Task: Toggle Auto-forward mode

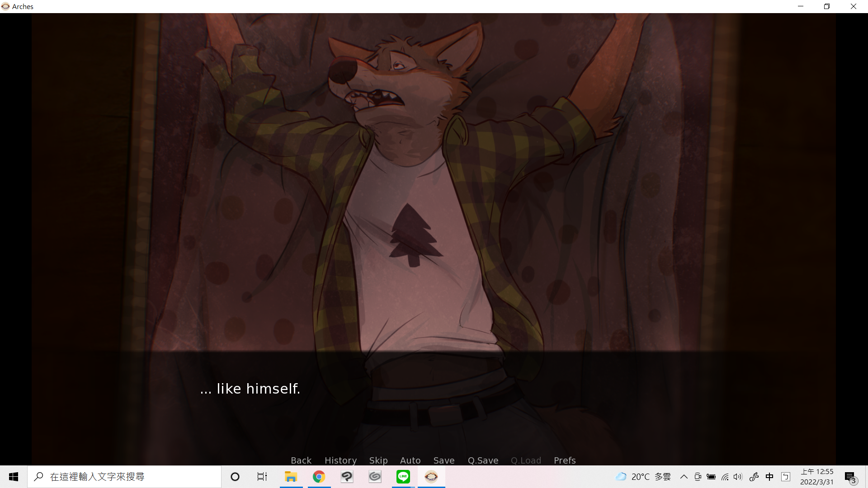Action: pos(410,460)
